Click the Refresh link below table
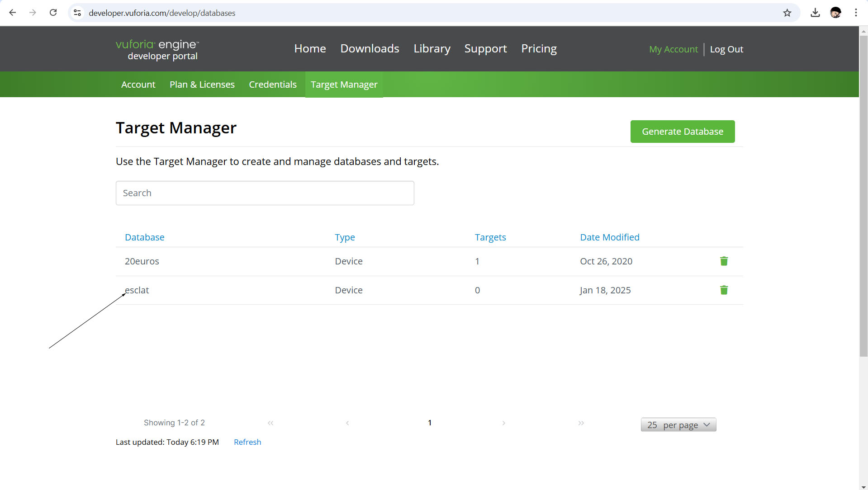868x490 pixels. click(x=247, y=442)
